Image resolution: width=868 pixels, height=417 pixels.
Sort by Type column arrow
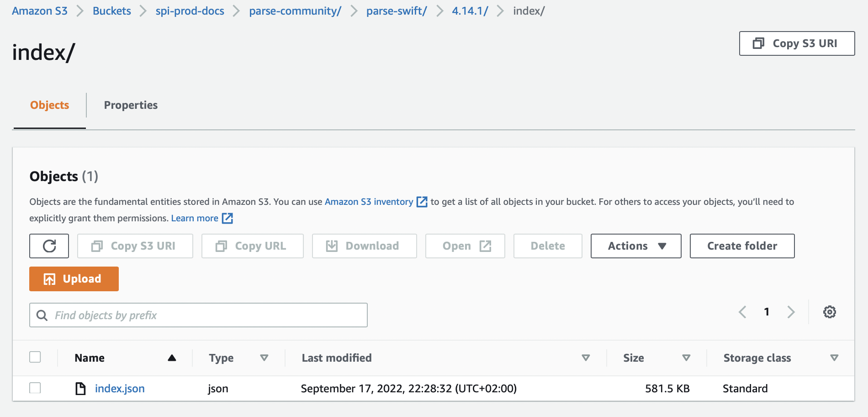[264, 358]
